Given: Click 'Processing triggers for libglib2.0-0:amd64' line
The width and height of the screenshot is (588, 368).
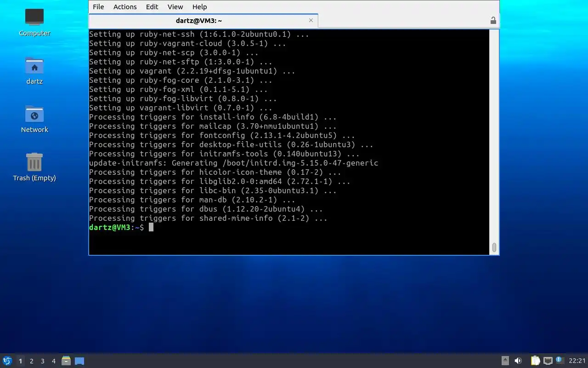Looking at the screenshot, I should coord(220,181).
